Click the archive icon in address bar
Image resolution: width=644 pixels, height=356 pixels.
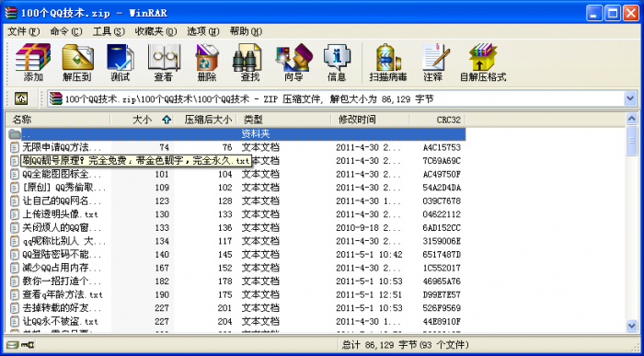tap(56, 98)
